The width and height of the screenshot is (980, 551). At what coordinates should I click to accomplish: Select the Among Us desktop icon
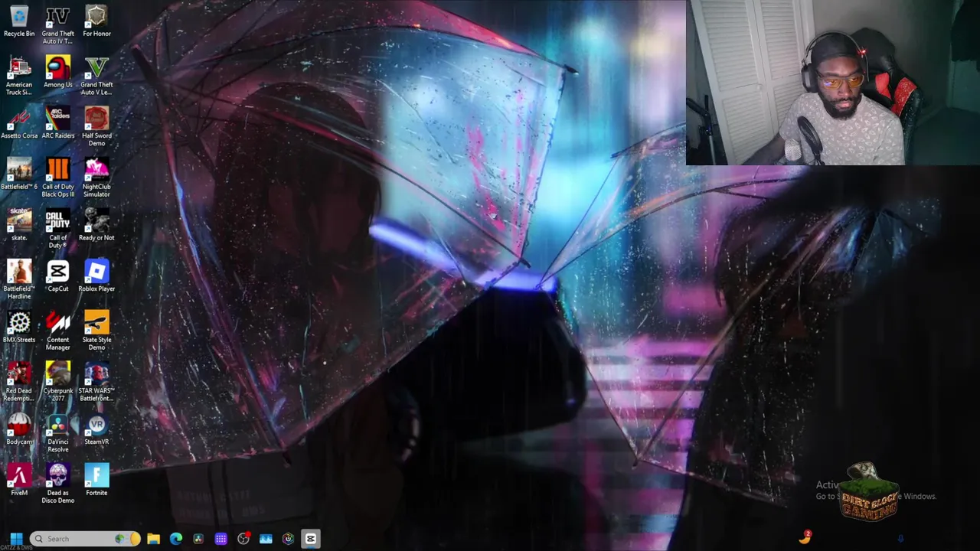(x=57, y=73)
